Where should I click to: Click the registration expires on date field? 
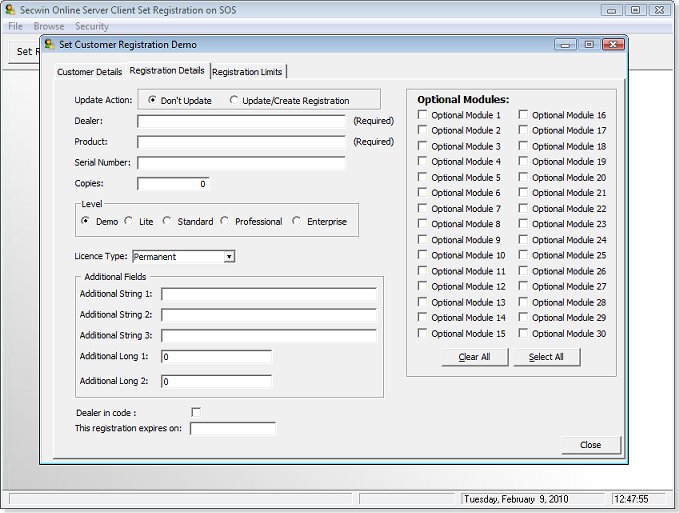pos(232,429)
